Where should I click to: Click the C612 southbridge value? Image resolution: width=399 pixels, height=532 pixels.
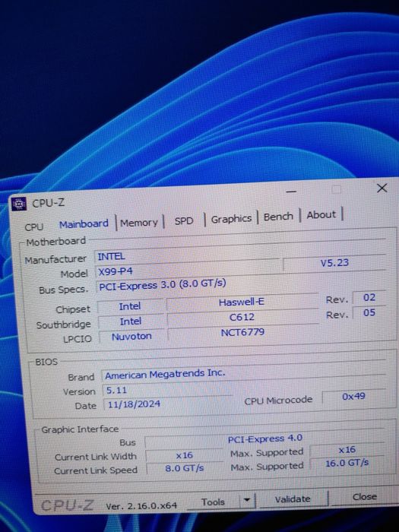coord(242,317)
